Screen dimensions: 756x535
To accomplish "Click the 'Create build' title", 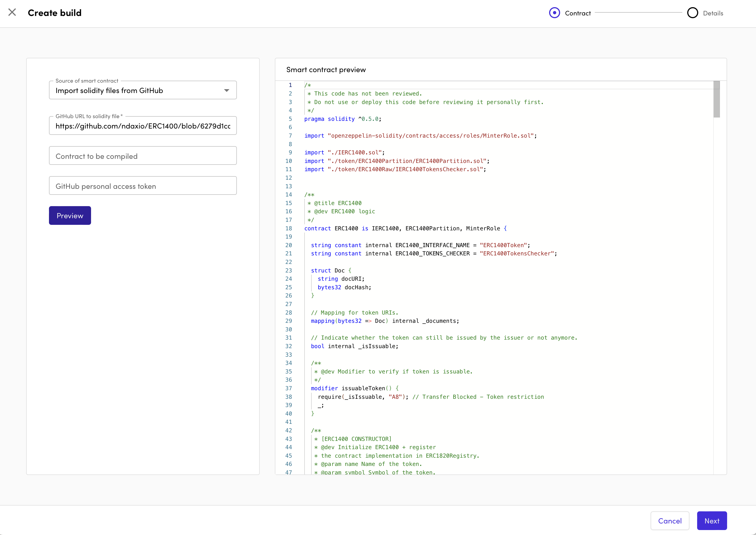I will click(x=55, y=13).
